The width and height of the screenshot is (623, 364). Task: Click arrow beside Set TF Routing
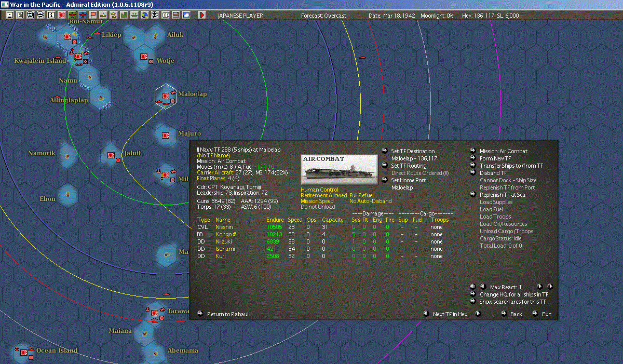384,166
